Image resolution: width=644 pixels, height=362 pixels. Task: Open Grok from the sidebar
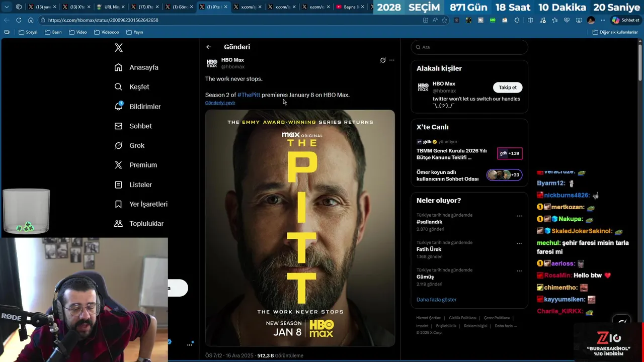pos(129,146)
